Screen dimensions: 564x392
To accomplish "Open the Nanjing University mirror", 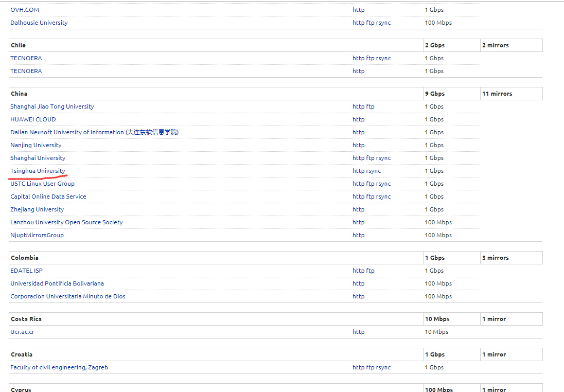I will [36, 145].
